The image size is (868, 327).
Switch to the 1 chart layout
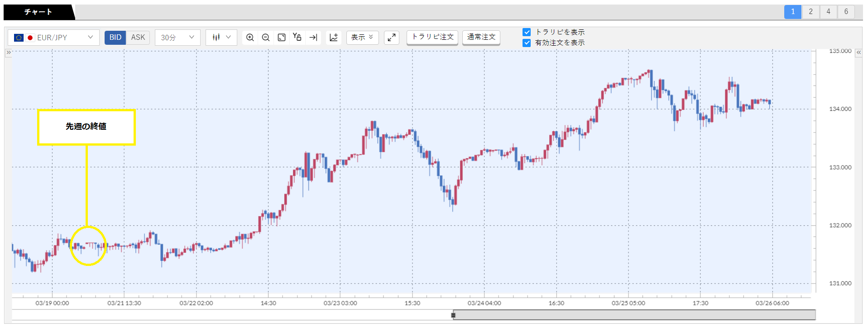(x=793, y=12)
